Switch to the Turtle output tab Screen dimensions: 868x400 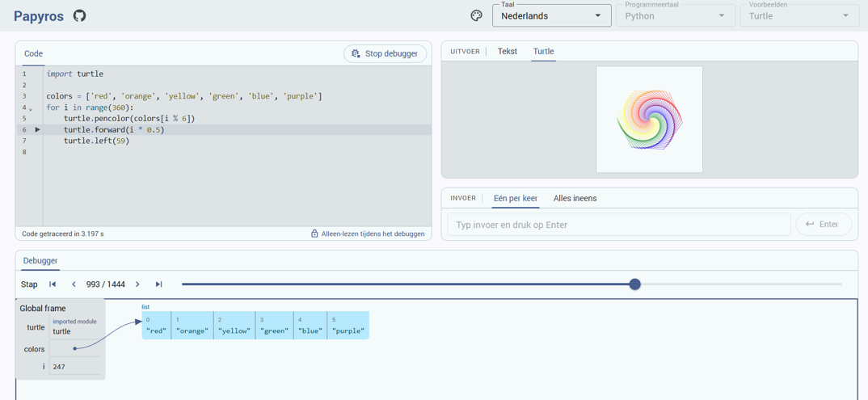[x=544, y=52]
